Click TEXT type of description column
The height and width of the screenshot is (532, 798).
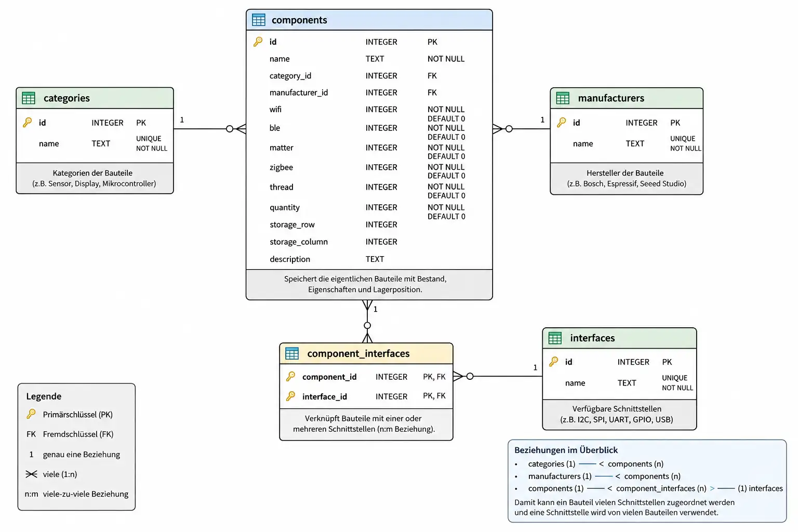[375, 259]
